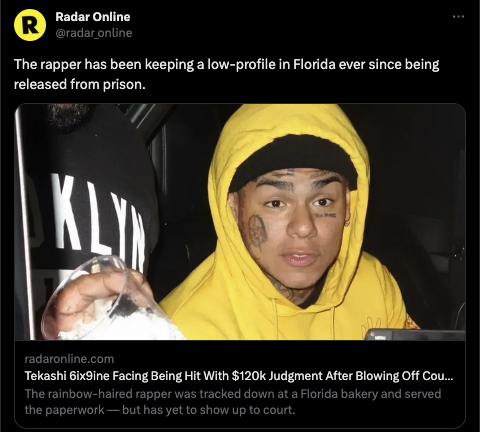This screenshot has width=480, height=432.
Task: Open the yellow hoodie article photo
Action: (240, 222)
